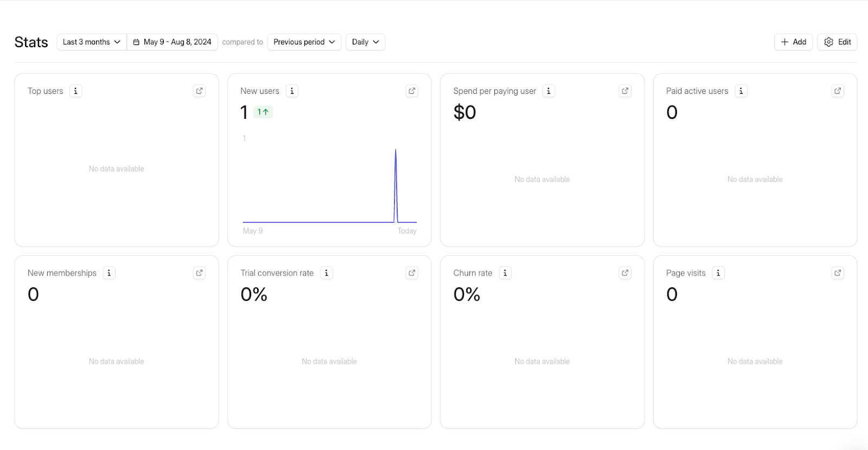Open the Previous period comparison dropdown
The height and width of the screenshot is (450, 868).
pyautogui.click(x=304, y=42)
